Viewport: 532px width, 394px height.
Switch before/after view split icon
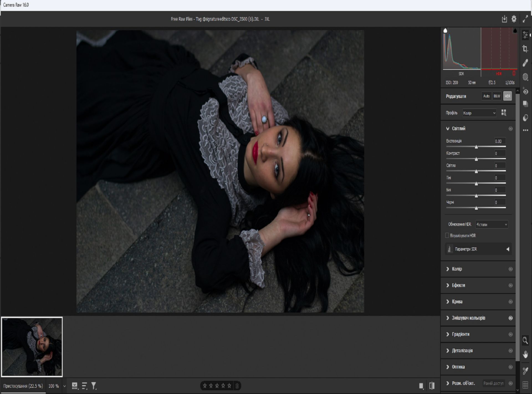point(432,386)
